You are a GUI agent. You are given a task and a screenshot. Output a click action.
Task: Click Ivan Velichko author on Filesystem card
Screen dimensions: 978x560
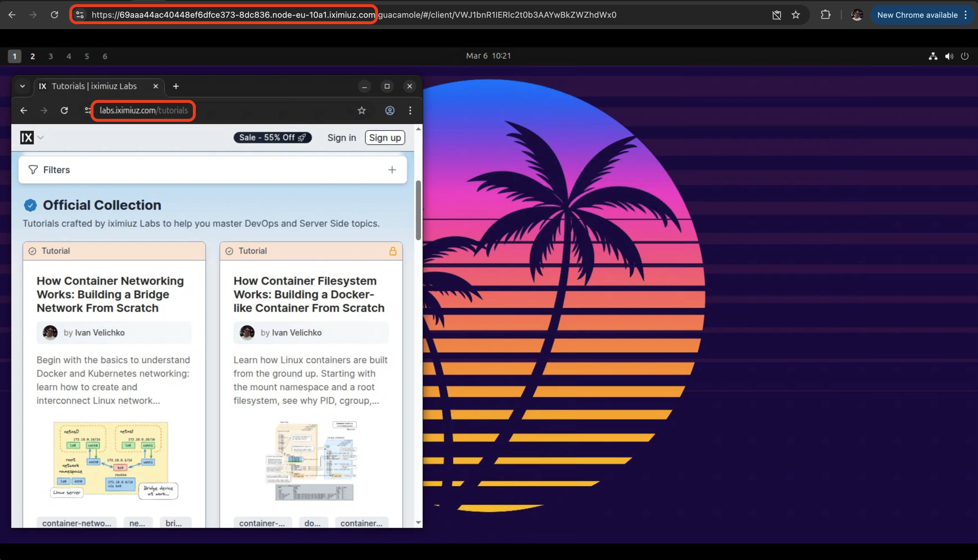(297, 332)
